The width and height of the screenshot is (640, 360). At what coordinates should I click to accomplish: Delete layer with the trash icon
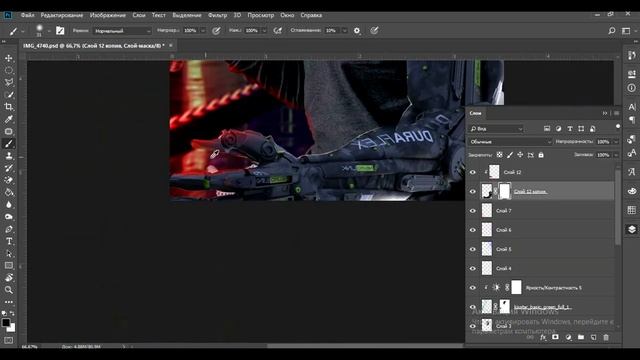(x=606, y=337)
